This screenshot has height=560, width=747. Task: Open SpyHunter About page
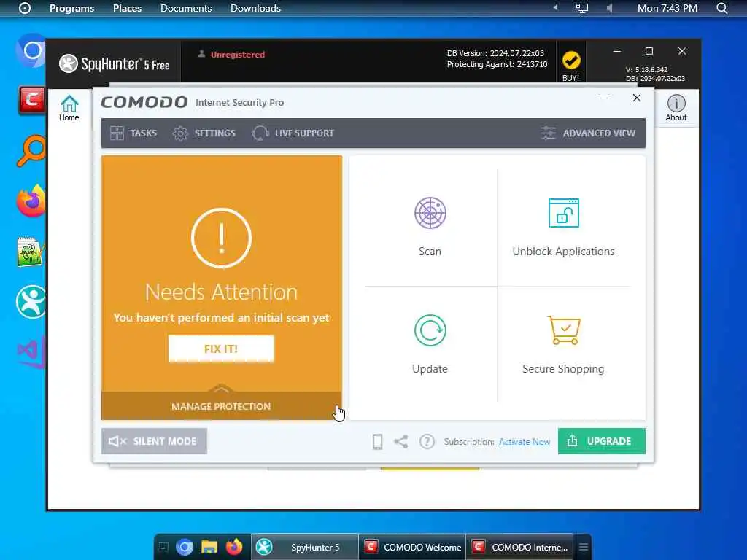pos(676,108)
